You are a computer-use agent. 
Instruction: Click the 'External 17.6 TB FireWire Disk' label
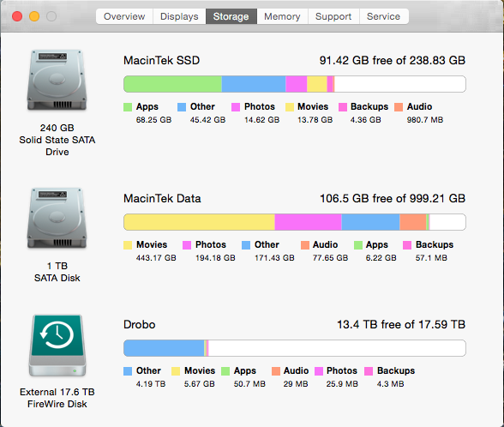click(57, 398)
